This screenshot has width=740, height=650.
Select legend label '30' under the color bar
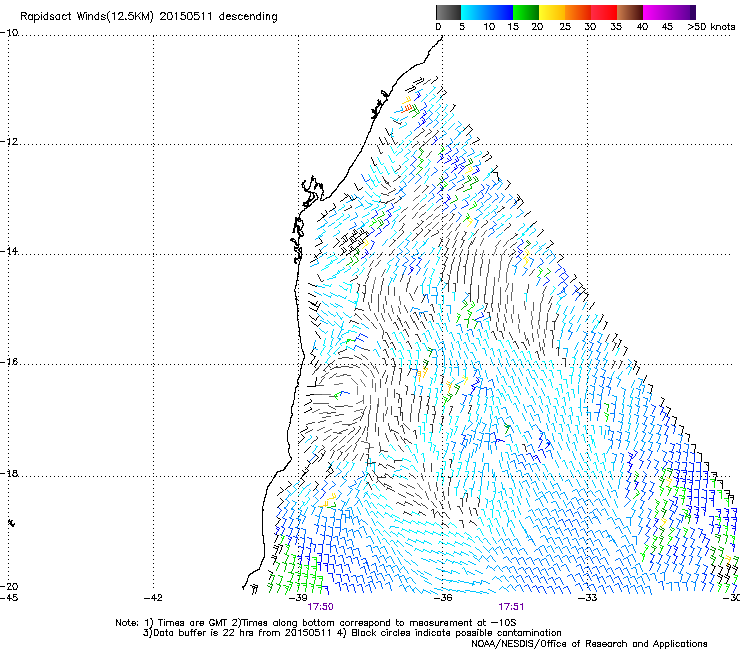[590, 27]
